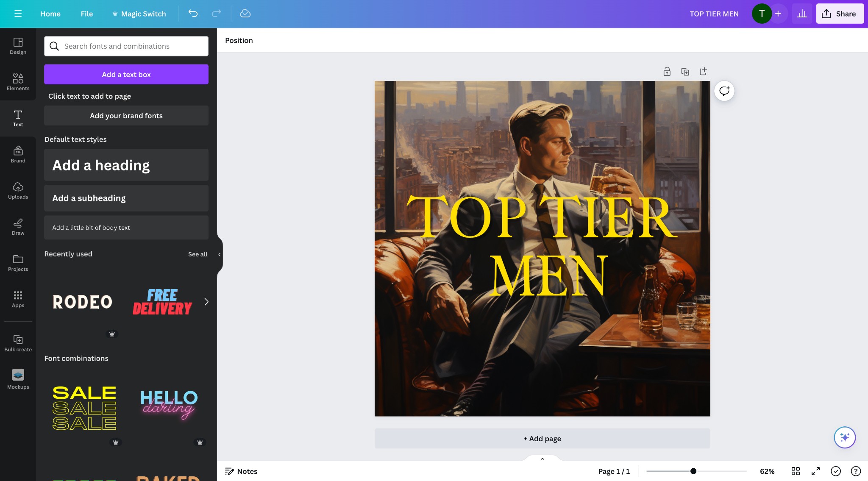
Task: Open the Mockups app
Action: coord(18,379)
